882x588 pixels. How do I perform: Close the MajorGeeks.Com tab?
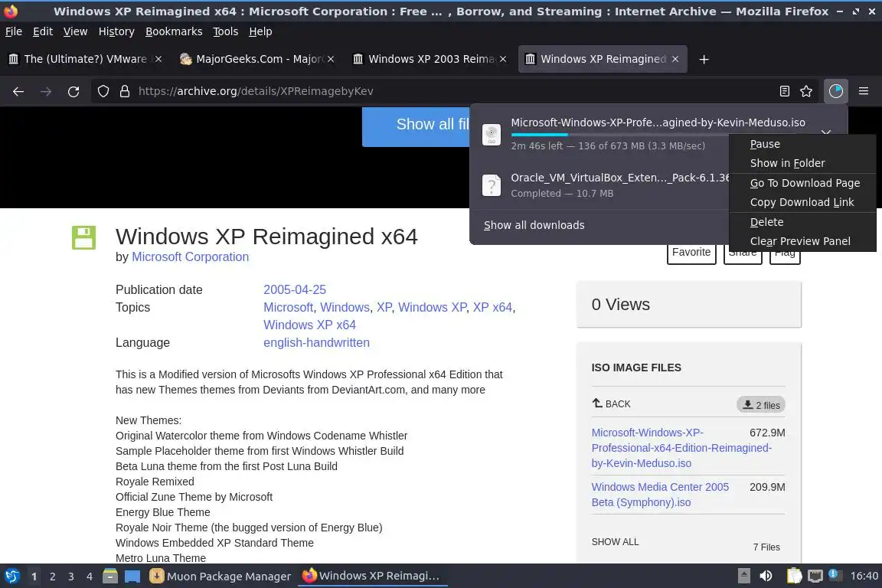tap(331, 59)
